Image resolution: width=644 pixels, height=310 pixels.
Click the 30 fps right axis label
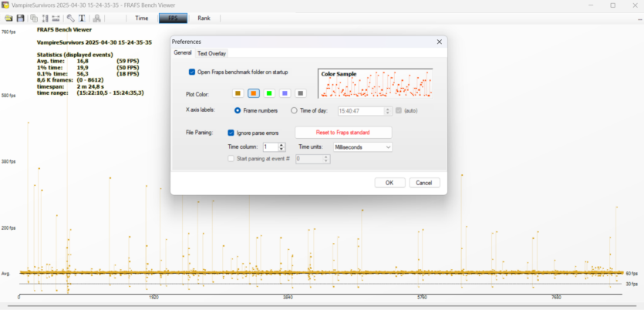tap(632, 284)
